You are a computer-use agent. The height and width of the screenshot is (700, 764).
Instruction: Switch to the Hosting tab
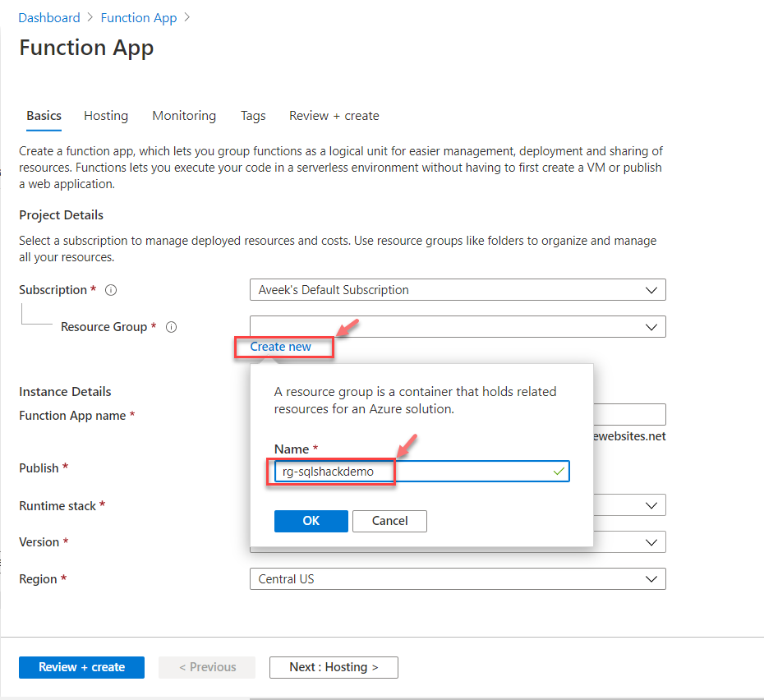pos(106,116)
